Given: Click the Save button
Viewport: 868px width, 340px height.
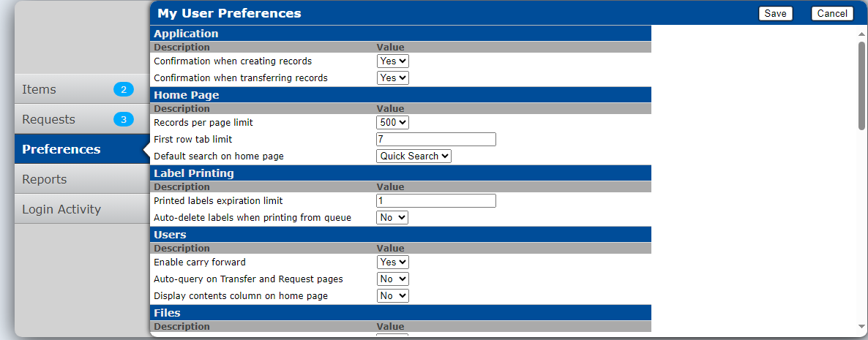Looking at the screenshot, I should (x=775, y=13).
